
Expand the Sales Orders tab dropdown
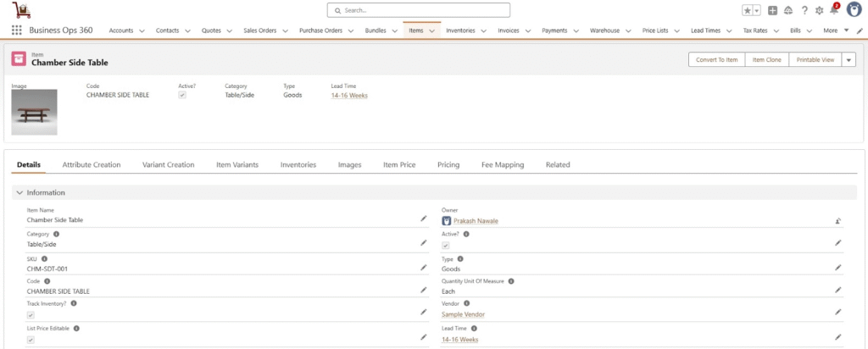[287, 30]
